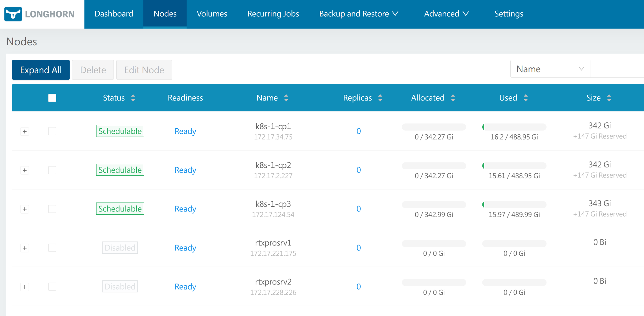Click the k8s-1-cp1 Used progress bar

pos(514,127)
